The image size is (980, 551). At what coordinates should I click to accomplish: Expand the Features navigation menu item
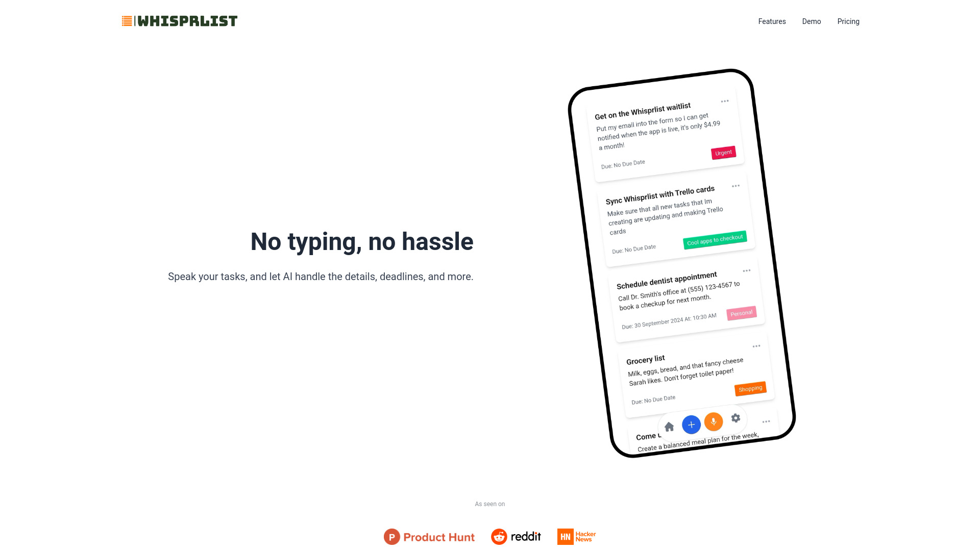click(772, 21)
